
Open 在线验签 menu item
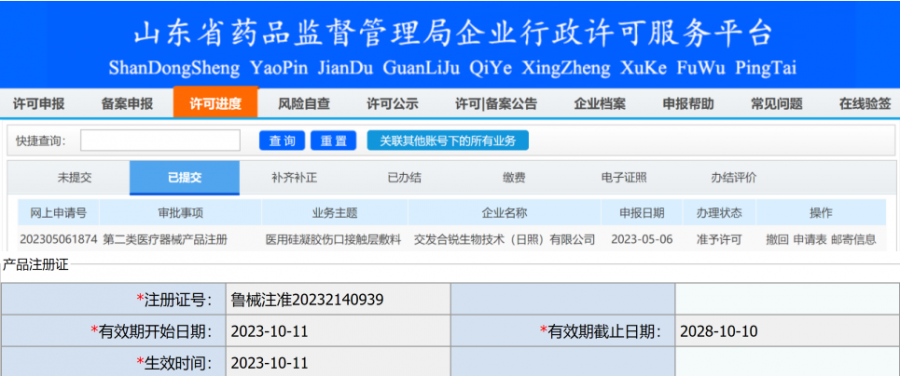point(865,104)
